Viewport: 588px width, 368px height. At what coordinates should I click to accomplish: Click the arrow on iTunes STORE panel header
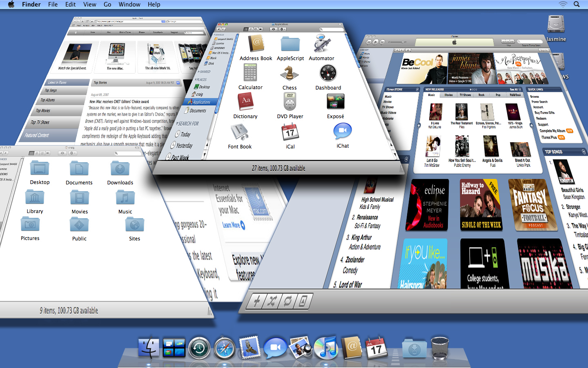[417, 89]
